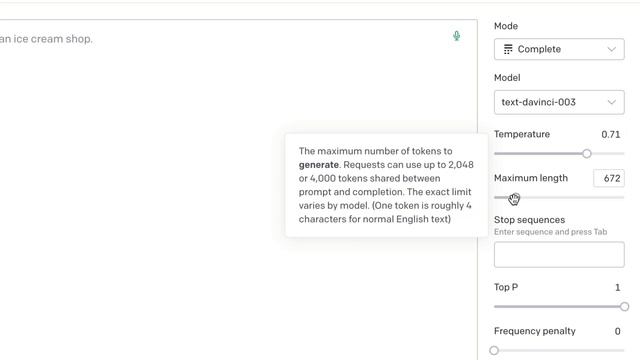Viewport: 640px width, 360px height.
Task: Open the Mode dropdown
Action: coord(559,49)
